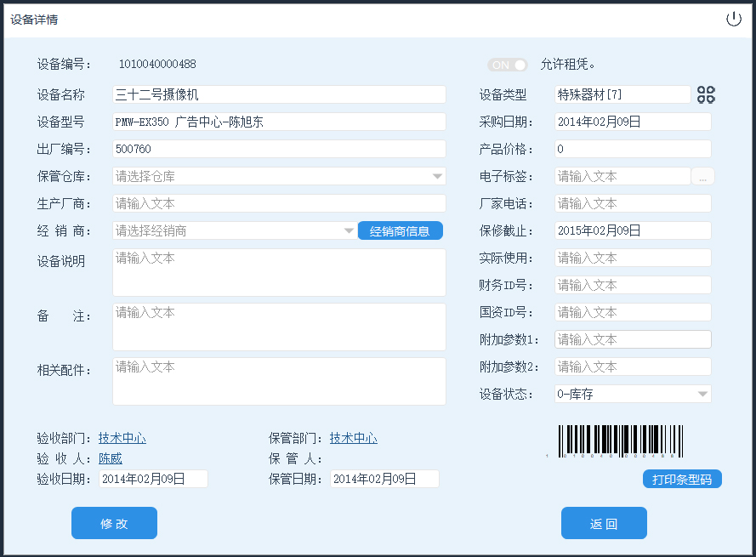Open the 保管部门 技术中心 link
Viewport: 756px width, 557px height.
(x=354, y=438)
